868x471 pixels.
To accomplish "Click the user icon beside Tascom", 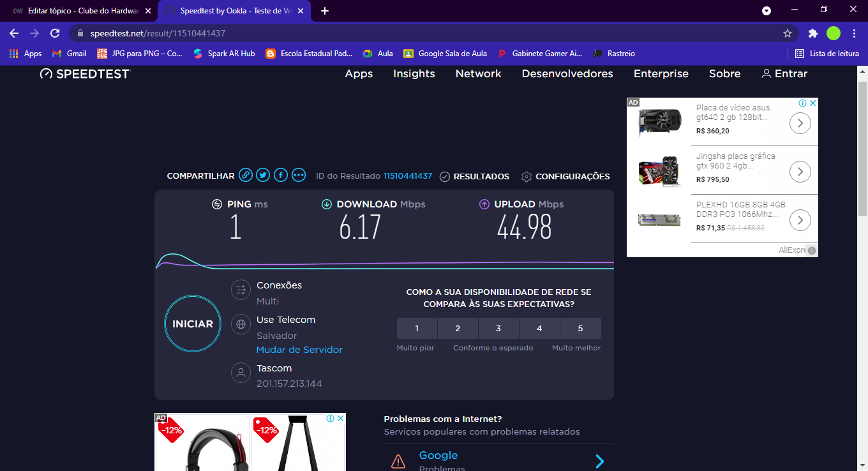I will [241, 373].
